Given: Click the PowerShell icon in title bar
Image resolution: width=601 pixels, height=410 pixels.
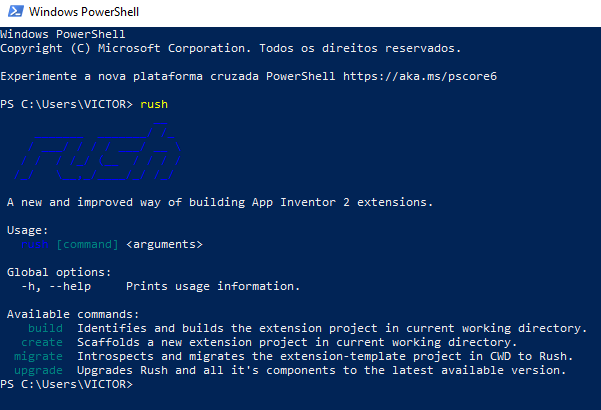Looking at the screenshot, I should 16,11.
